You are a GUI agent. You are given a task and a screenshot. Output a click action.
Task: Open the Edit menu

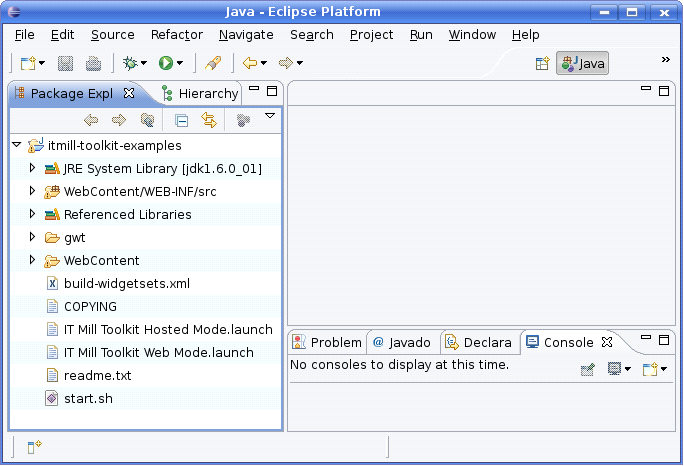click(62, 35)
